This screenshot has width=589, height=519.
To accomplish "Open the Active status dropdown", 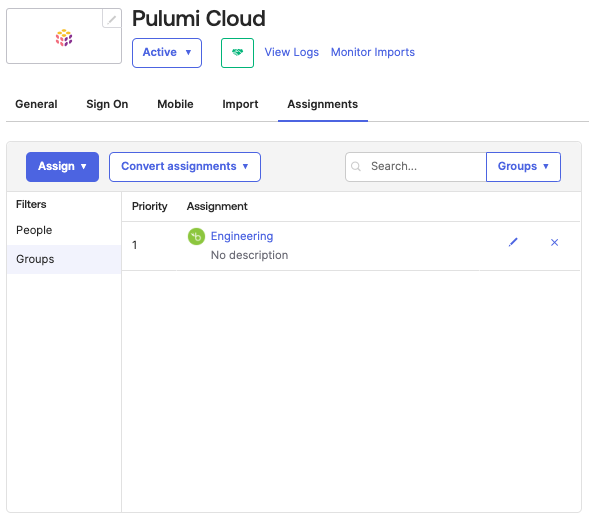I will coord(167,53).
